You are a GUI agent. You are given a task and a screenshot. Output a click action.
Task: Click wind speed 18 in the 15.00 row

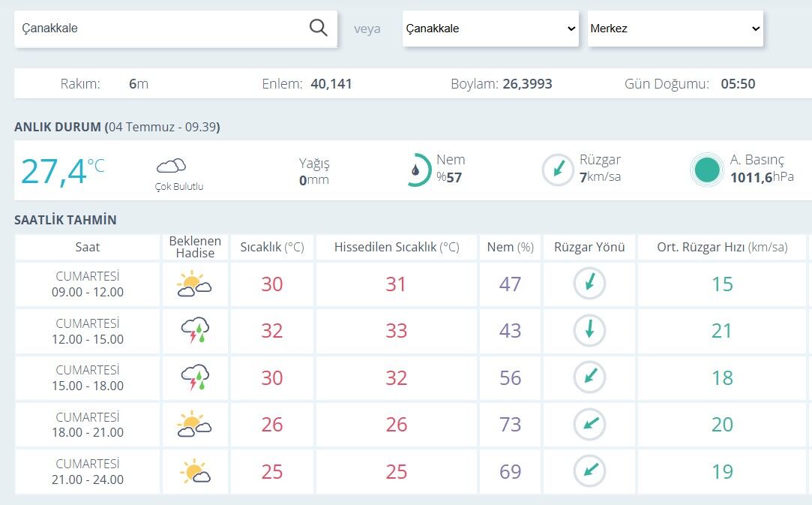[x=722, y=378]
